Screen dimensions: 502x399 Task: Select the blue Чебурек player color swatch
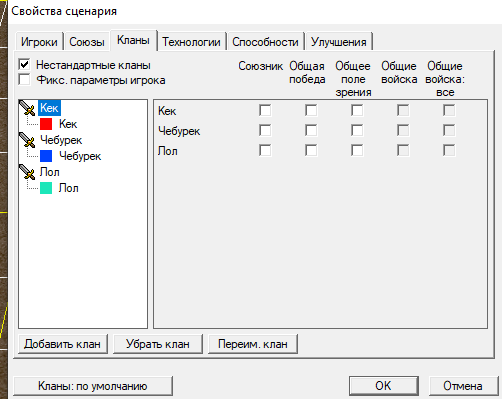pyautogui.click(x=46, y=156)
